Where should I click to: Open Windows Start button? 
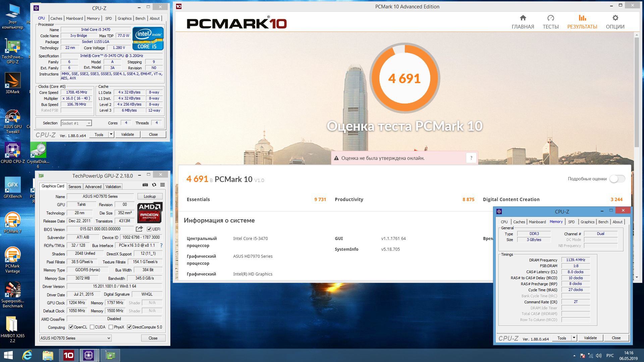(x=8, y=355)
